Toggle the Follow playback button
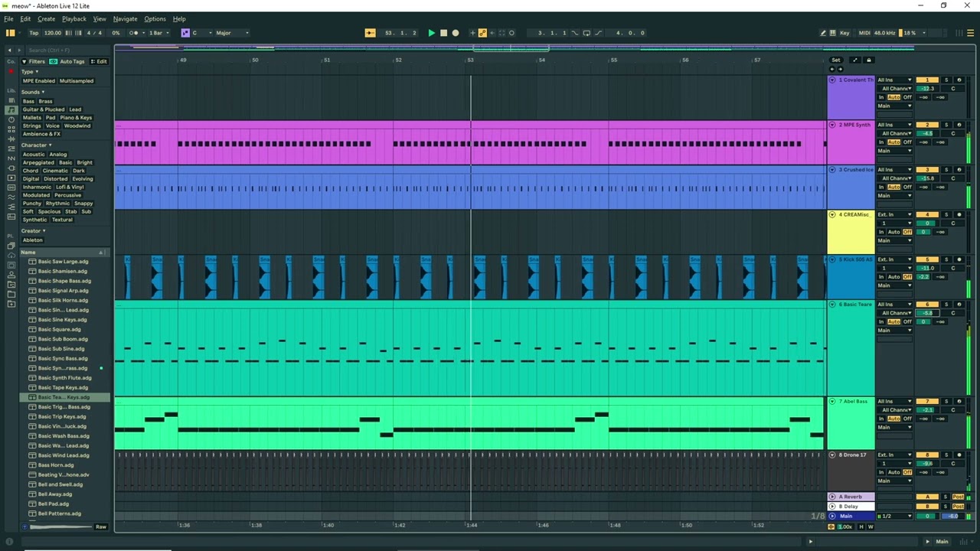The image size is (980, 551). coord(370,33)
